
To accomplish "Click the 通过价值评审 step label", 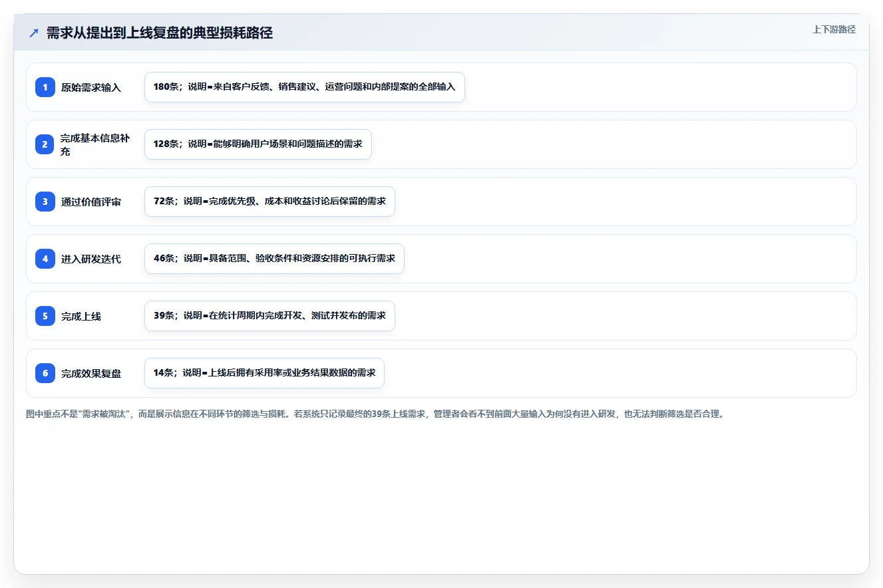I will (x=91, y=202).
